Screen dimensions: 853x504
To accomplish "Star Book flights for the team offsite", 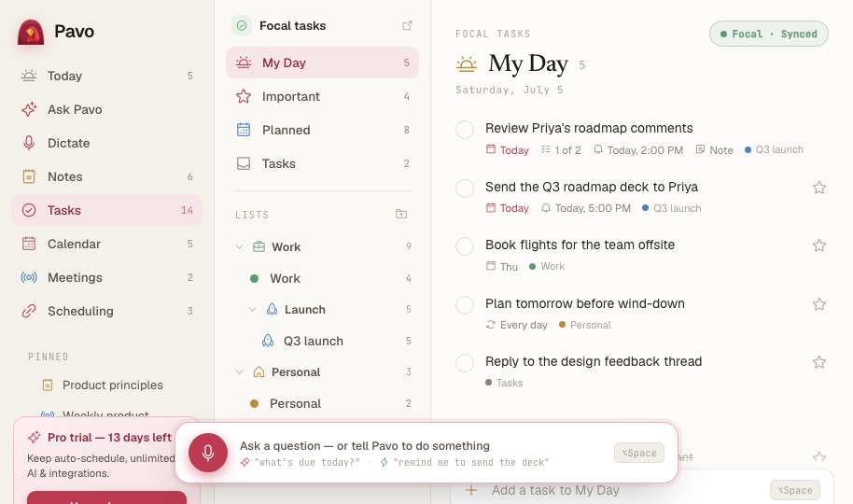I will point(819,245).
